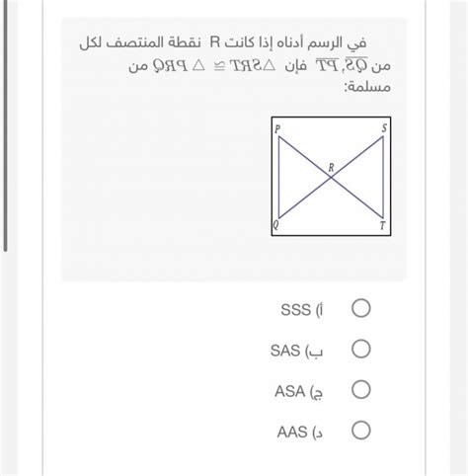
Task: Select the SSS radio button
Action: click(361, 308)
